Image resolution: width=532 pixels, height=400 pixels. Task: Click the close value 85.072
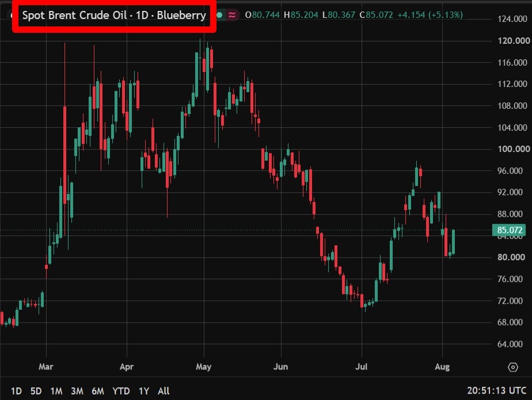click(379, 15)
